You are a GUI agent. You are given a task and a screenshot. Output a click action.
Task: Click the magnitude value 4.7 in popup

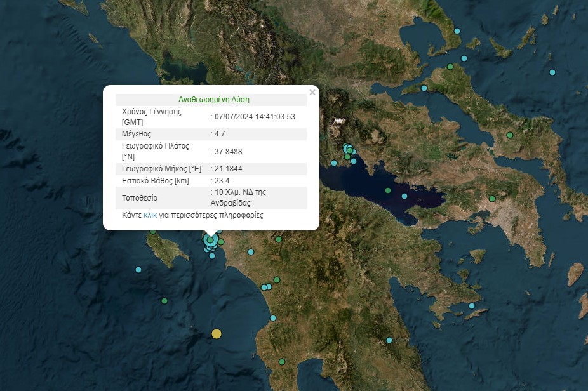tap(220, 134)
